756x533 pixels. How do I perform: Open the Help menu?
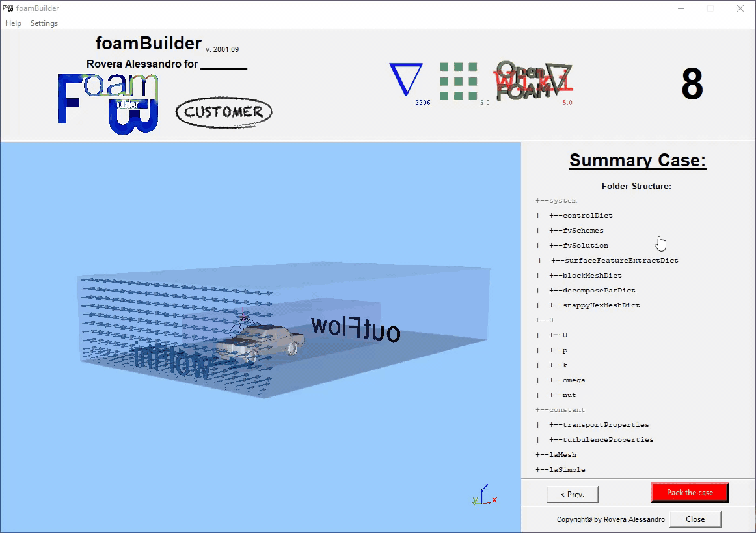tap(13, 23)
